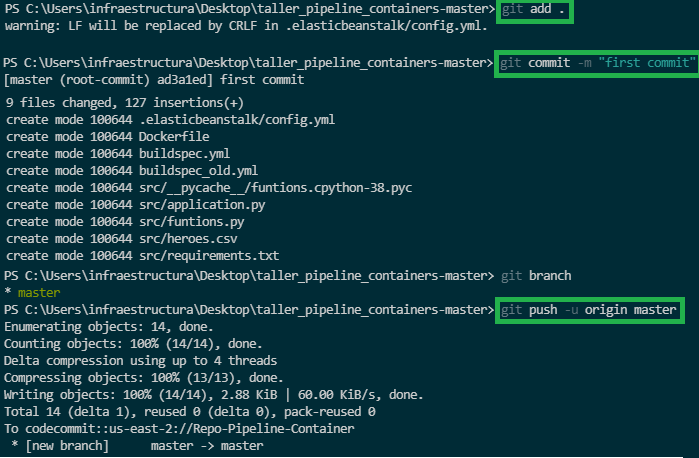The height and width of the screenshot is (458, 699).
Task: Click the highlighted "git add ." command
Action: coord(533,9)
